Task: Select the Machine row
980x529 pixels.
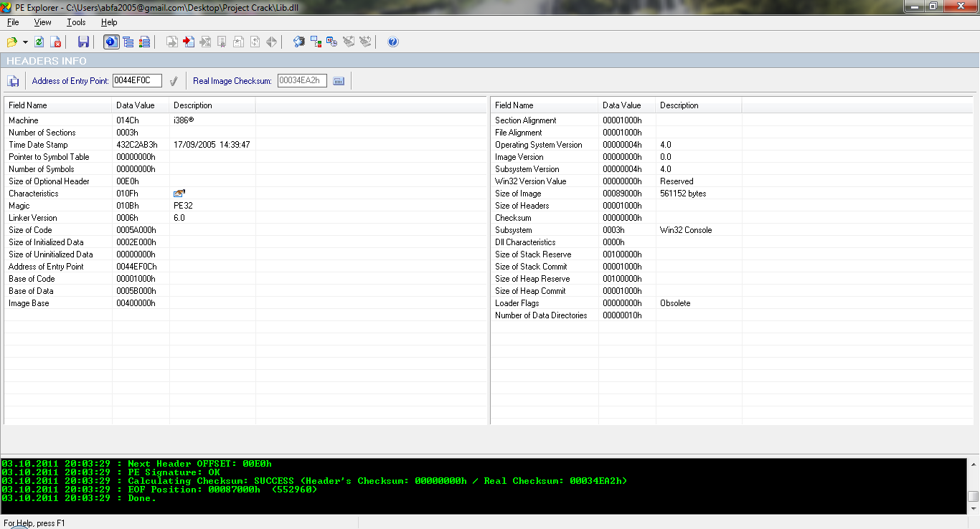Action: tap(246, 120)
